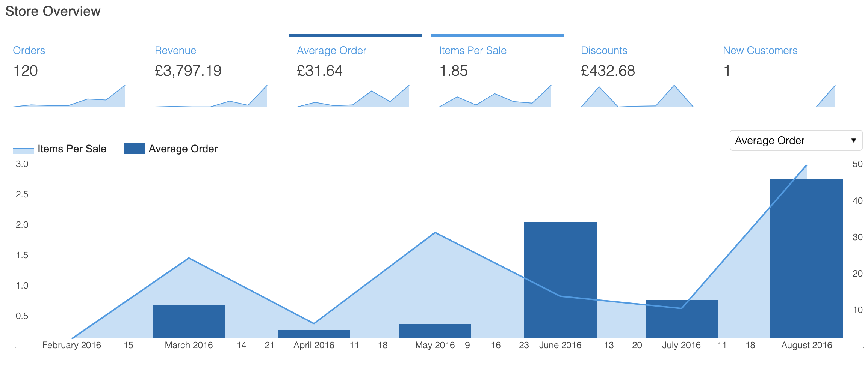The width and height of the screenshot is (868, 370).
Task: Click the May 2016 axis label
Action: tap(435, 345)
